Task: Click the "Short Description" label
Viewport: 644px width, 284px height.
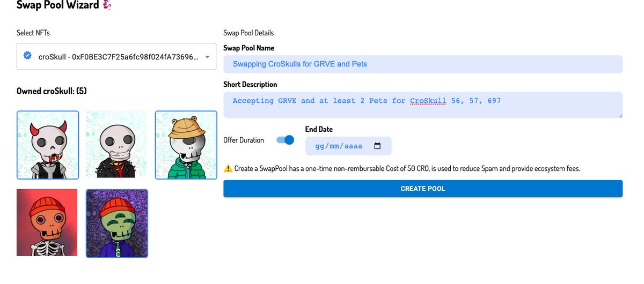Action: (250, 84)
